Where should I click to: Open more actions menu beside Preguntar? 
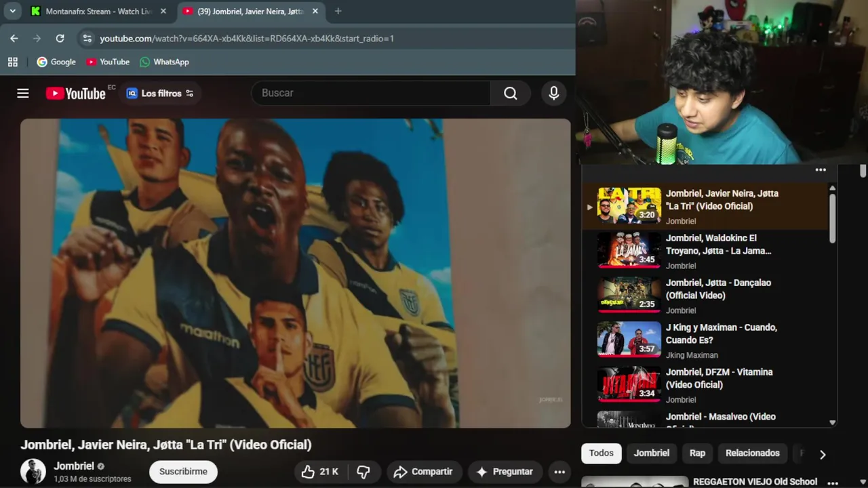[559, 472]
